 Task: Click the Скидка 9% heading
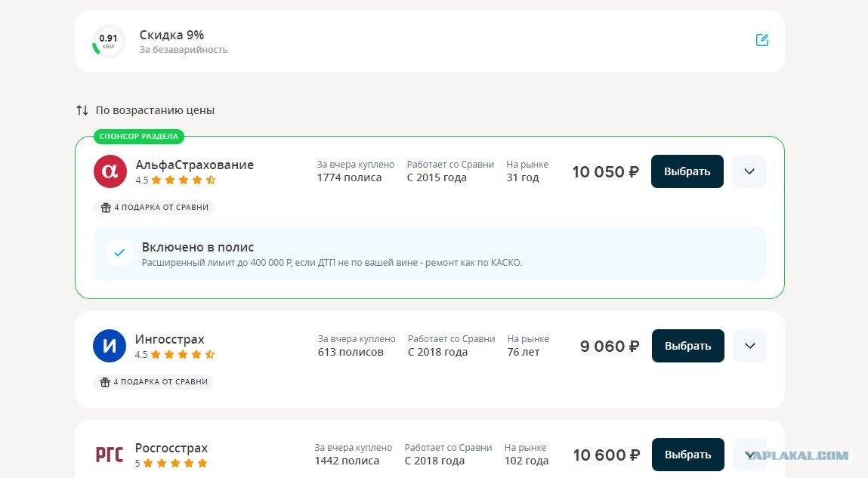(x=171, y=35)
